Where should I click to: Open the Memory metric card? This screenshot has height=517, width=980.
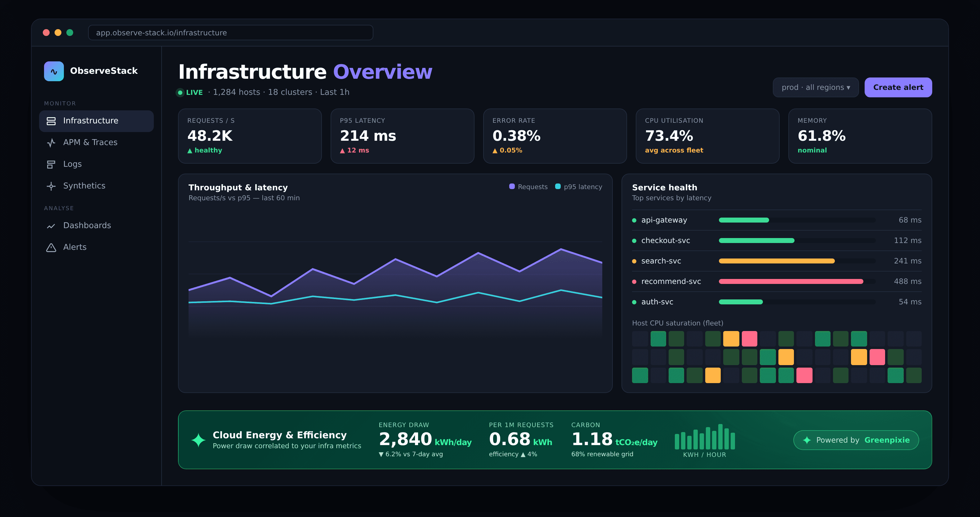point(860,136)
